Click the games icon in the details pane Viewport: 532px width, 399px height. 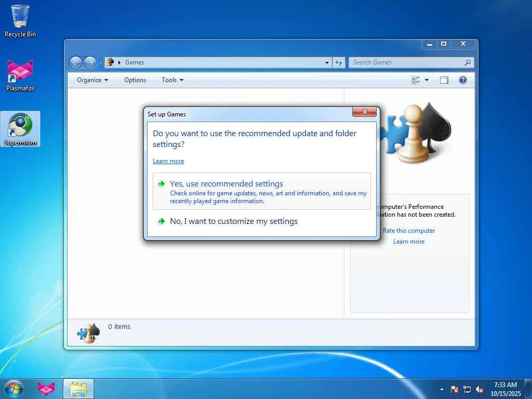click(x=88, y=333)
